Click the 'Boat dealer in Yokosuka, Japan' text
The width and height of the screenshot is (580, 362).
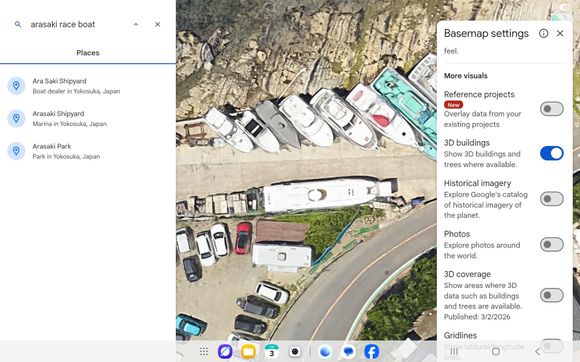[76, 91]
